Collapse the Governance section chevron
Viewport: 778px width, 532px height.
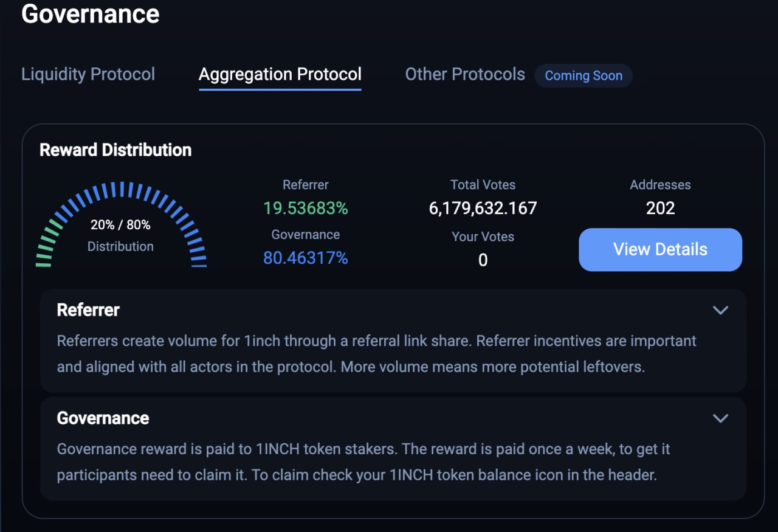pos(720,418)
